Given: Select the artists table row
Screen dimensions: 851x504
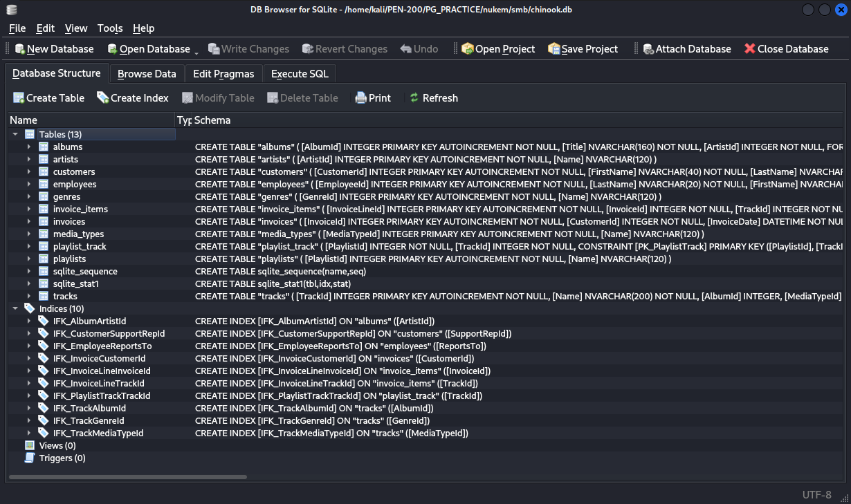Looking at the screenshot, I should coord(425,159).
